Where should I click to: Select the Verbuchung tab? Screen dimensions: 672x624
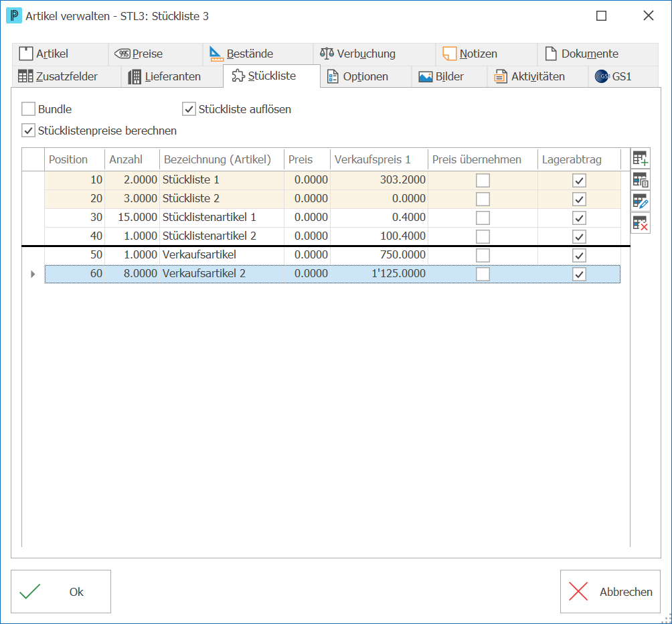[x=375, y=54]
